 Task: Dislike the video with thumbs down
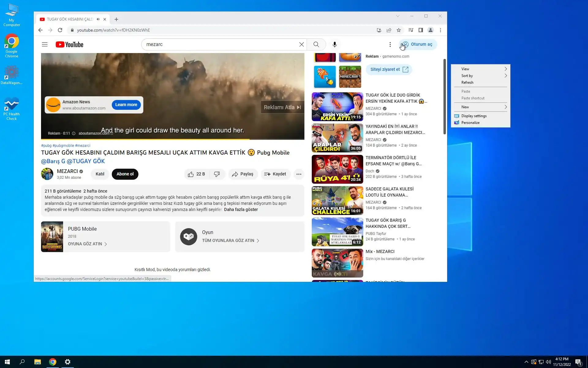click(217, 174)
